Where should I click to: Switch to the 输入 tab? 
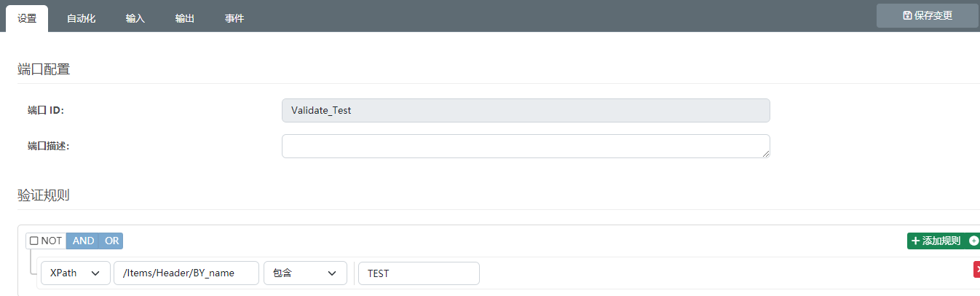(135, 18)
